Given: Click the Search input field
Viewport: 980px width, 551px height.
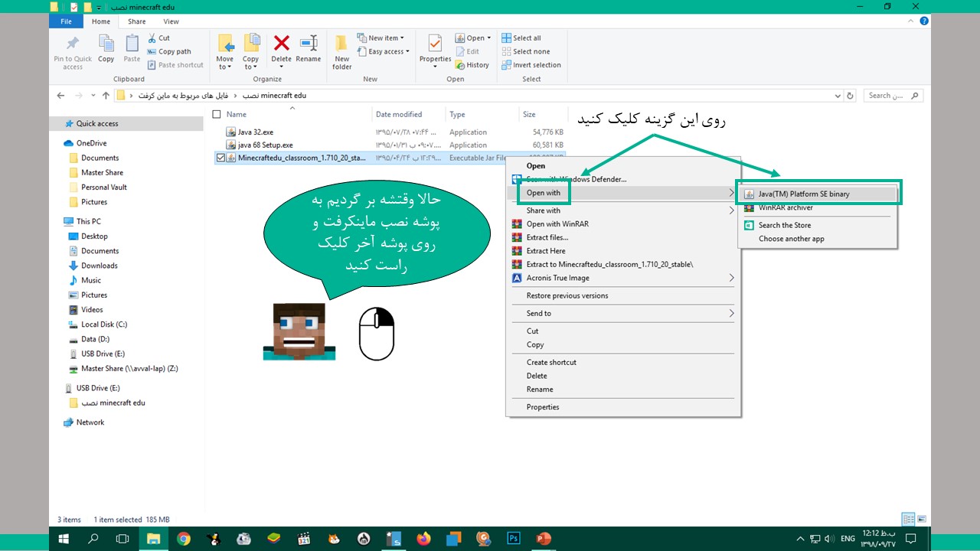Looking at the screenshot, I should pos(888,96).
